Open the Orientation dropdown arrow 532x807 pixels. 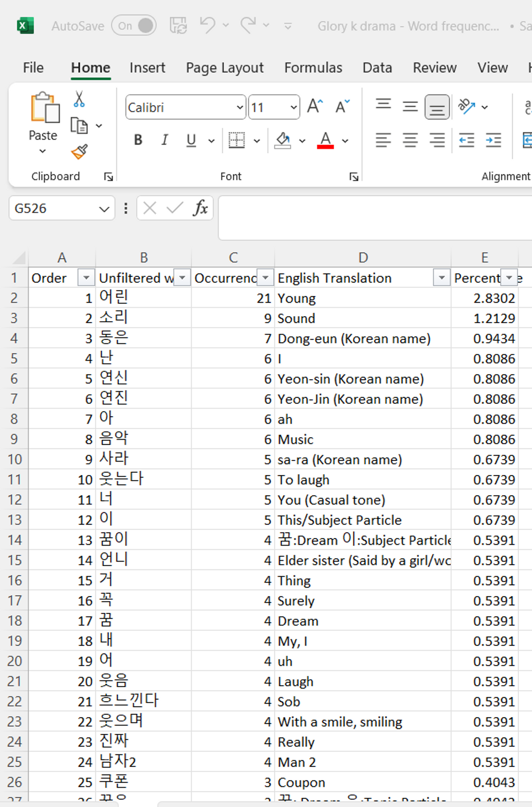tap(485, 107)
